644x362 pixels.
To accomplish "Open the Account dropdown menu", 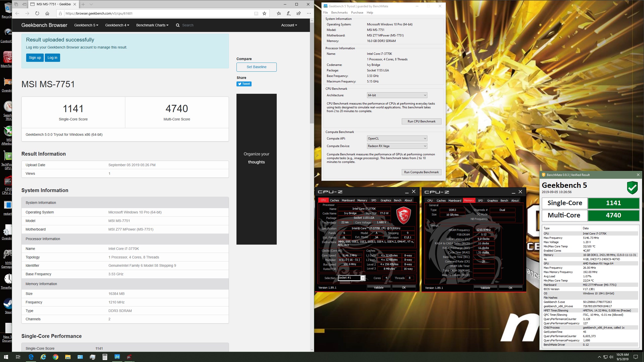I will (289, 25).
